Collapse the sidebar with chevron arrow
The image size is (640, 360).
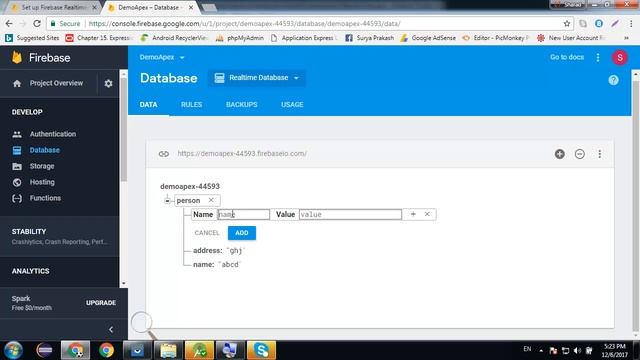(x=111, y=329)
